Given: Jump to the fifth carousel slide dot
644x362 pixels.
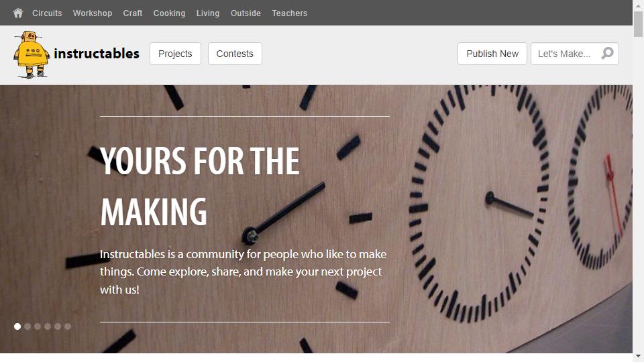Looking at the screenshot, I should tap(58, 326).
